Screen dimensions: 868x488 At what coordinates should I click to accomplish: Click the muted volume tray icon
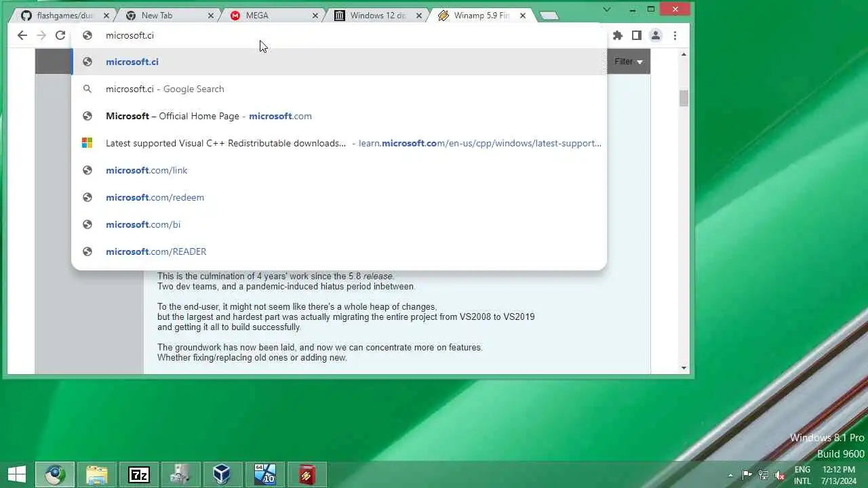tap(780, 475)
